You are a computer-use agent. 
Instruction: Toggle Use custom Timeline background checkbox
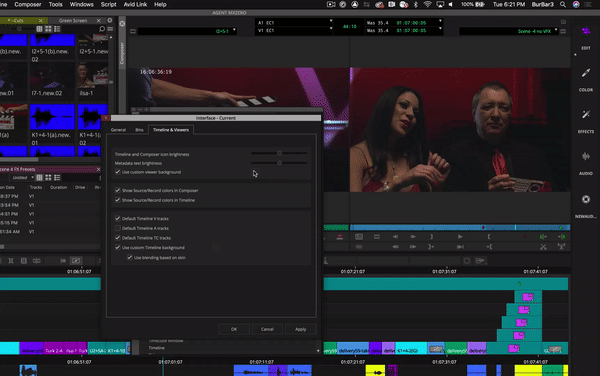pos(117,247)
